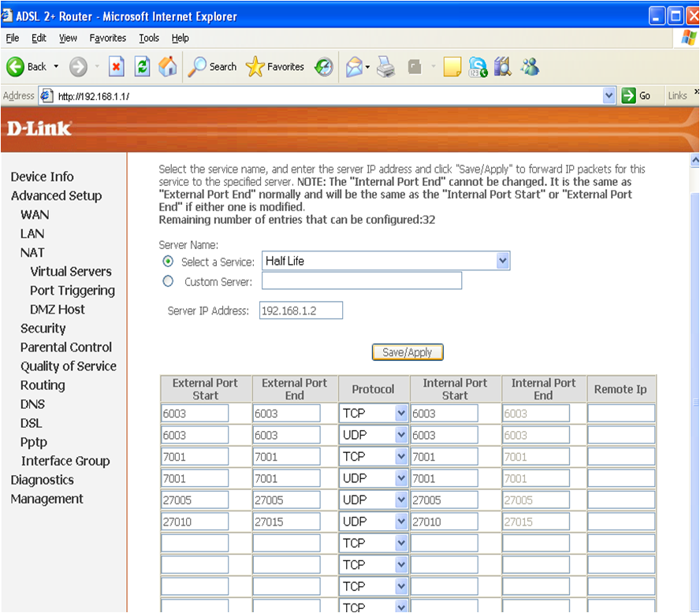Go to the browser Home page icon
The width and height of the screenshot is (700, 613).
pos(167,67)
